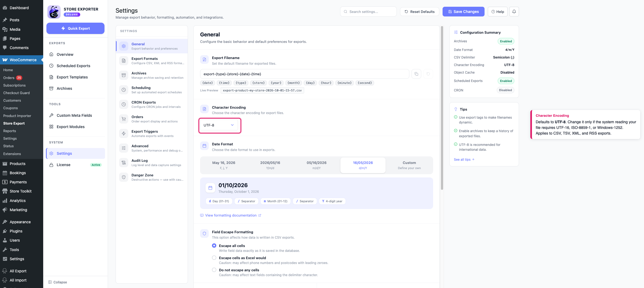Choose 2026/05/16 Y/m/d date format
This screenshot has width=644, height=288.
point(270,165)
